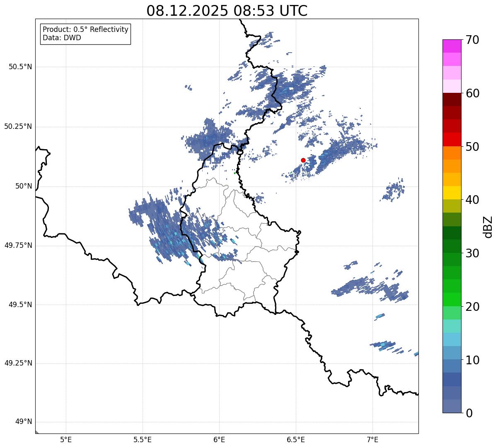Click the '50.5°N' latitude label
498x448 pixels.
[20, 67]
